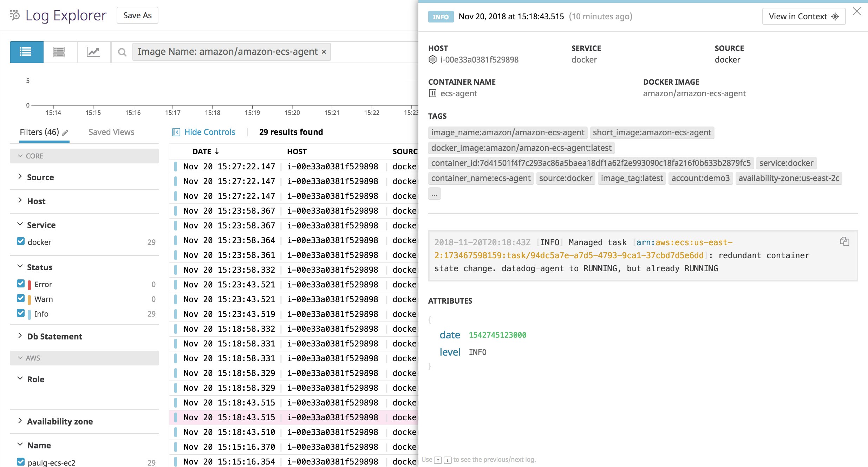
Task: Click the container icon beside ecs-agent
Action: pyautogui.click(x=432, y=93)
